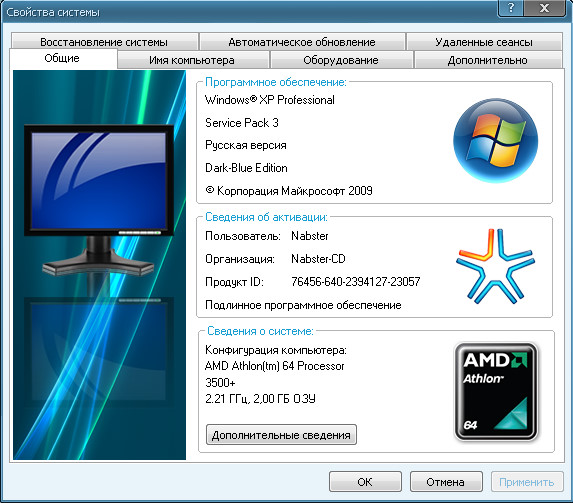The width and height of the screenshot is (573, 503).
Task: Open the Удаленные сеансы tab
Action: coord(484,42)
